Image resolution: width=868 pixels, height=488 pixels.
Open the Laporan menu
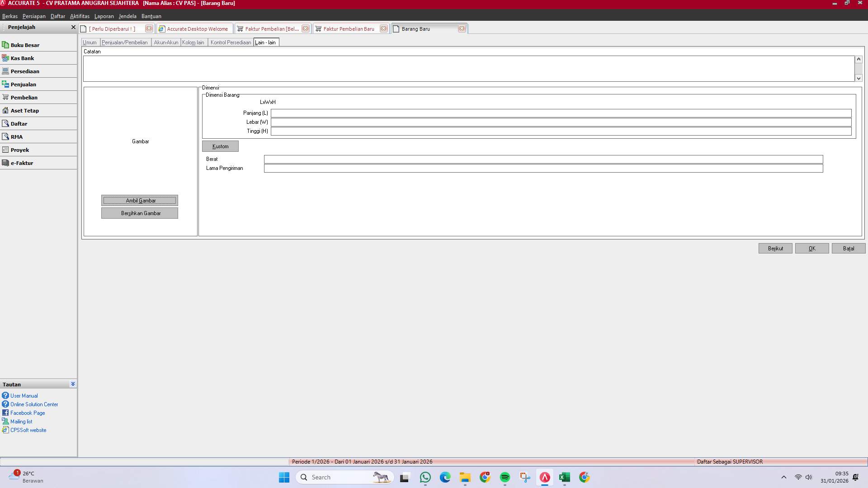click(104, 16)
